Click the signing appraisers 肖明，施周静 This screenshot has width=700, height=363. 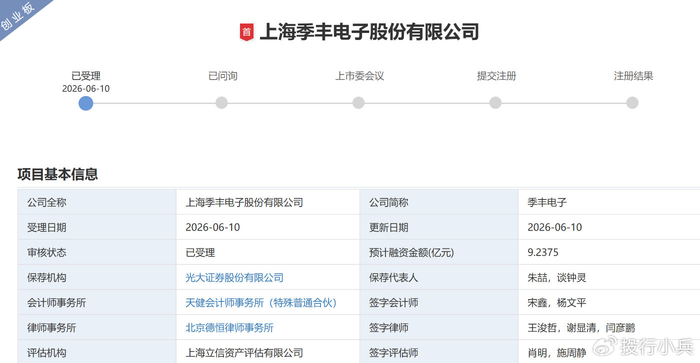tap(557, 353)
